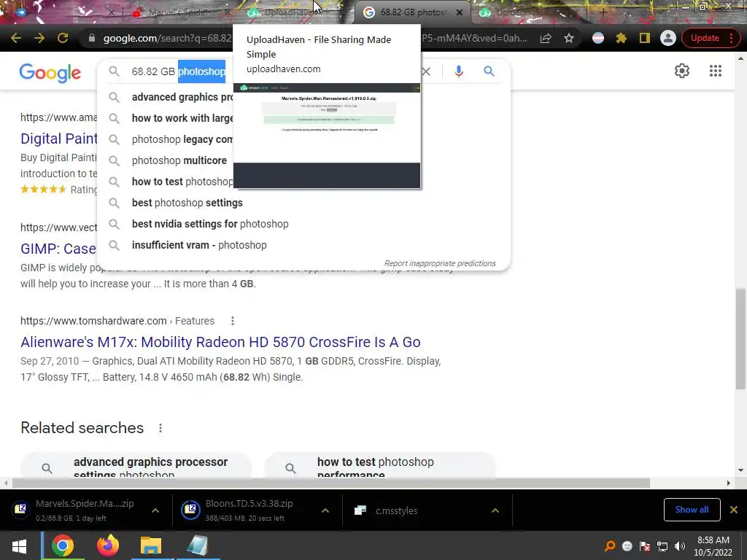The height and width of the screenshot is (560, 747).
Task: Click Chrome in the taskbar
Action: [63, 545]
